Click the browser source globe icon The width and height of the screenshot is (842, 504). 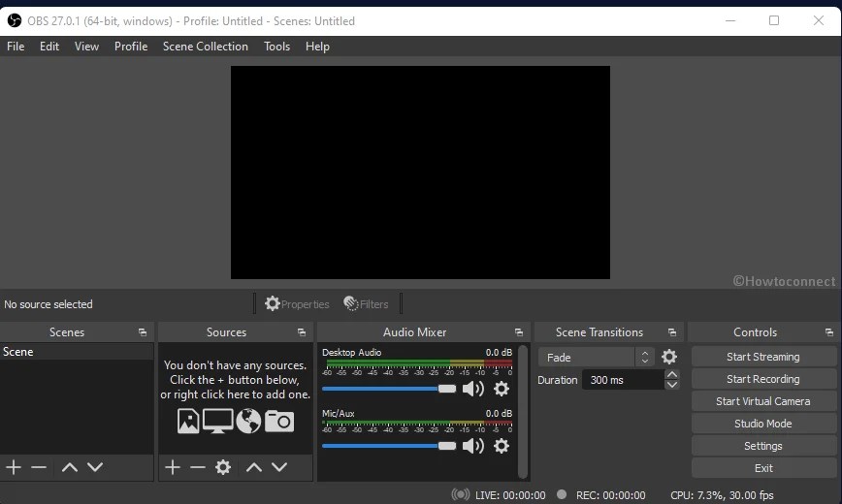[248, 422]
